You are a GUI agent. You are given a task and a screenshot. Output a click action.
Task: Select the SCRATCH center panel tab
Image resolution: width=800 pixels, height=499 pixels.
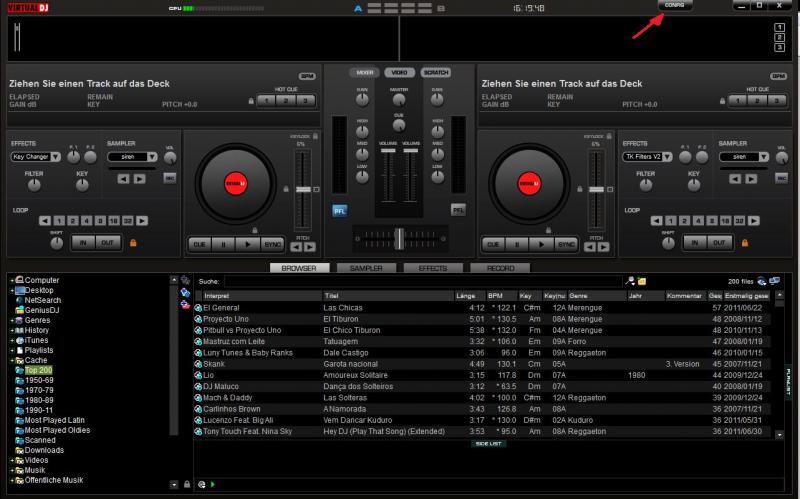point(436,72)
